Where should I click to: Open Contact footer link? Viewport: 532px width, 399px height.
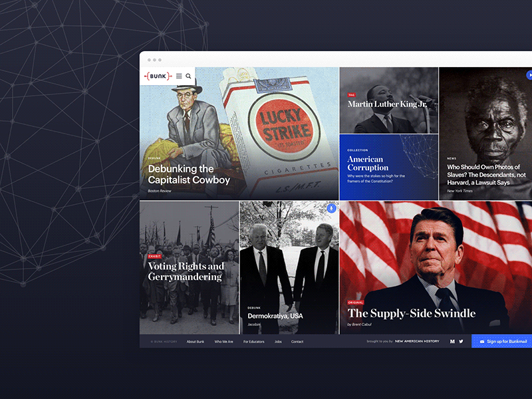(297, 342)
